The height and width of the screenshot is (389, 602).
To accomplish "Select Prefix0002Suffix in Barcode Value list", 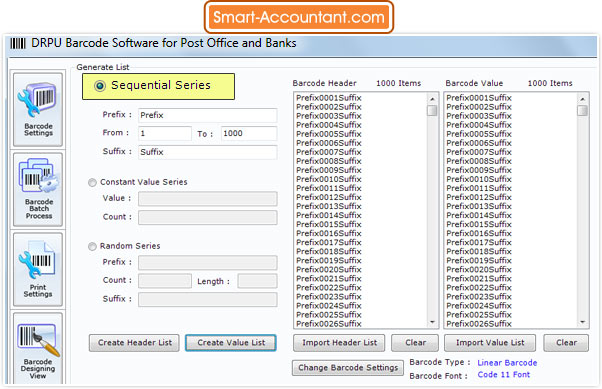I will point(479,107).
